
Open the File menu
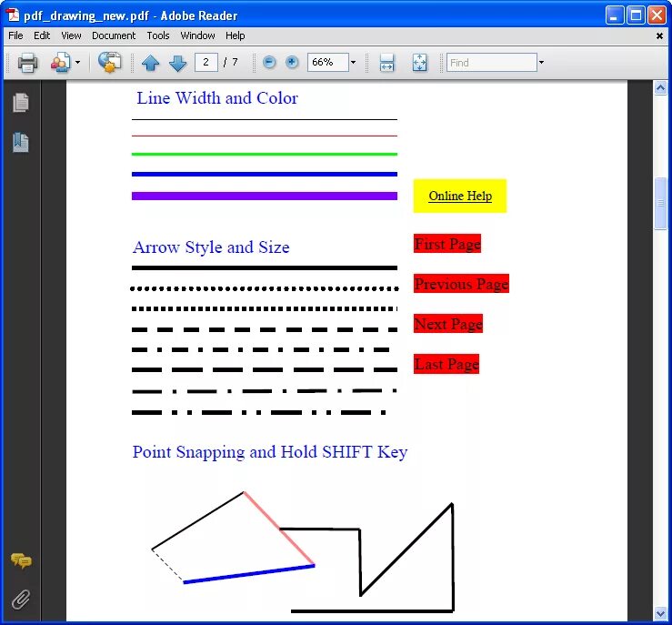tap(15, 35)
